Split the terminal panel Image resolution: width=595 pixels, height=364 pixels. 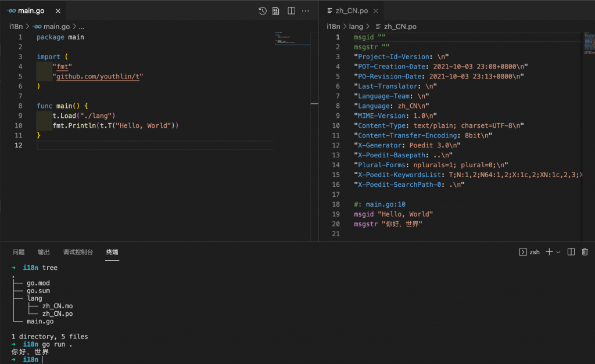point(571,252)
